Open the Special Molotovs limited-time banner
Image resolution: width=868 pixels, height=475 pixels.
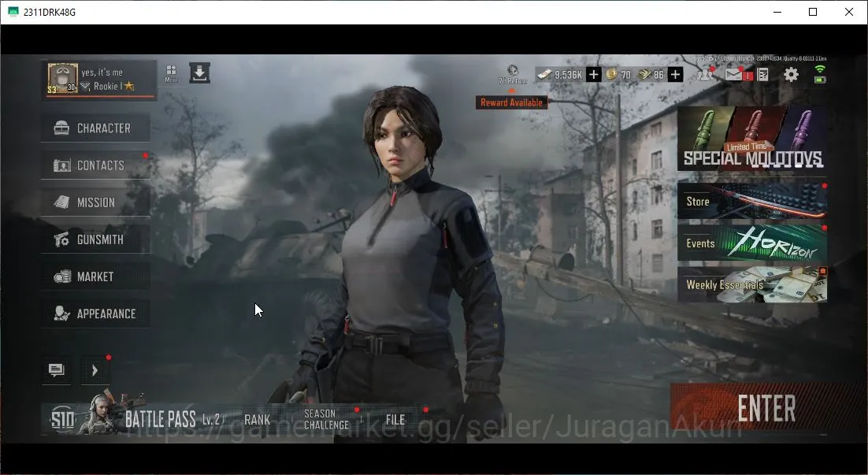(x=752, y=139)
